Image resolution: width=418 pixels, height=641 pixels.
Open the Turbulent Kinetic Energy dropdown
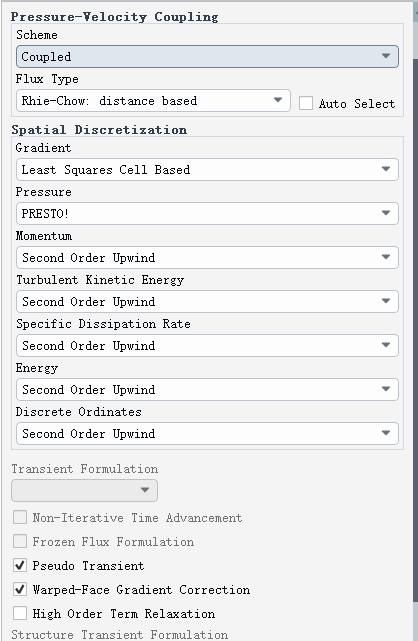click(x=207, y=302)
